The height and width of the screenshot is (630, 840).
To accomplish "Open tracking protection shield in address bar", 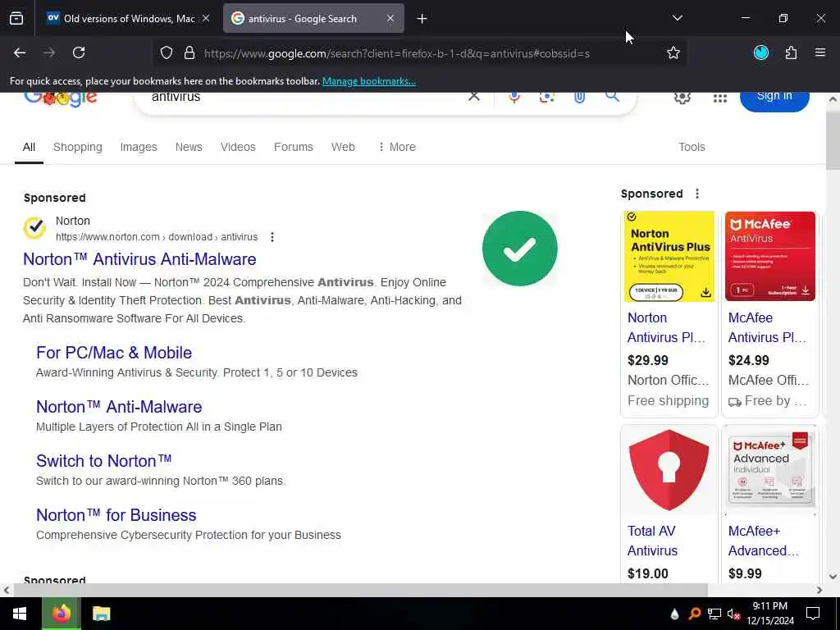I will (x=167, y=53).
